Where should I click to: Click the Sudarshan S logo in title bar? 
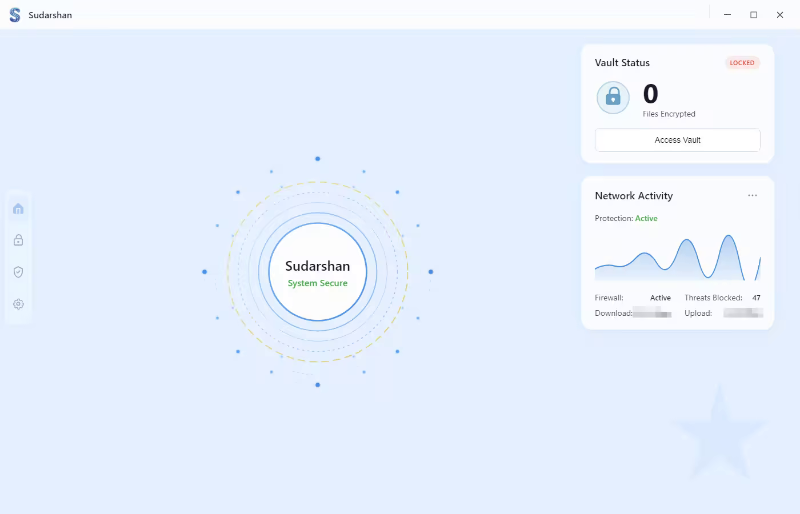(x=14, y=15)
